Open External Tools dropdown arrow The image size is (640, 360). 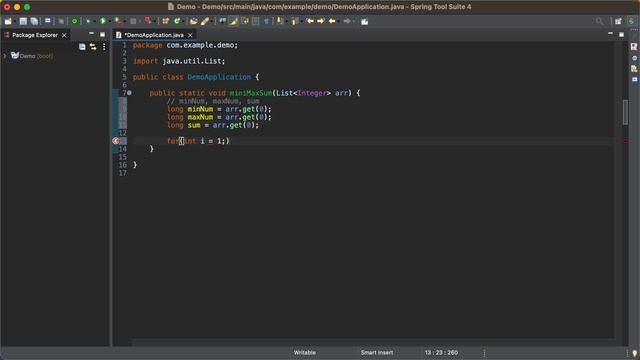[154, 22]
